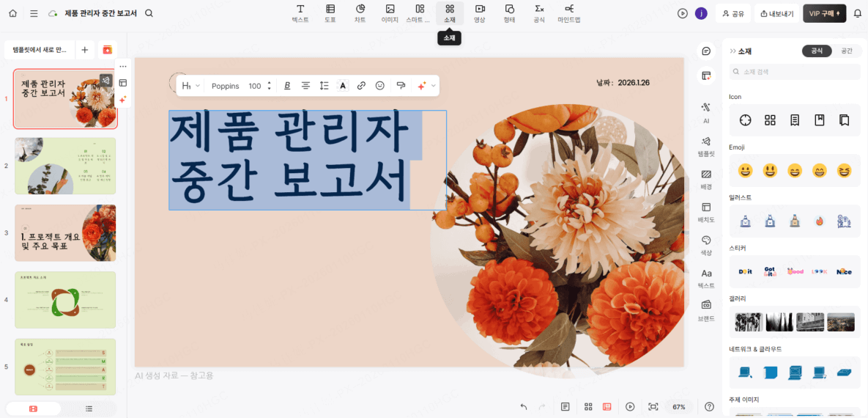
Task: Click AI sparkle icon beside thumbnail
Action: [123, 99]
